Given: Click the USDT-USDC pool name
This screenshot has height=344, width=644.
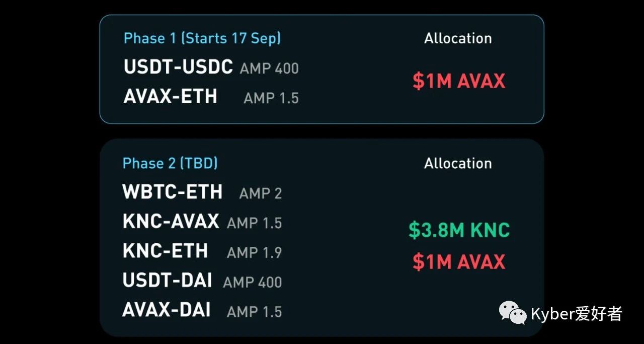Looking at the screenshot, I should 178,67.
